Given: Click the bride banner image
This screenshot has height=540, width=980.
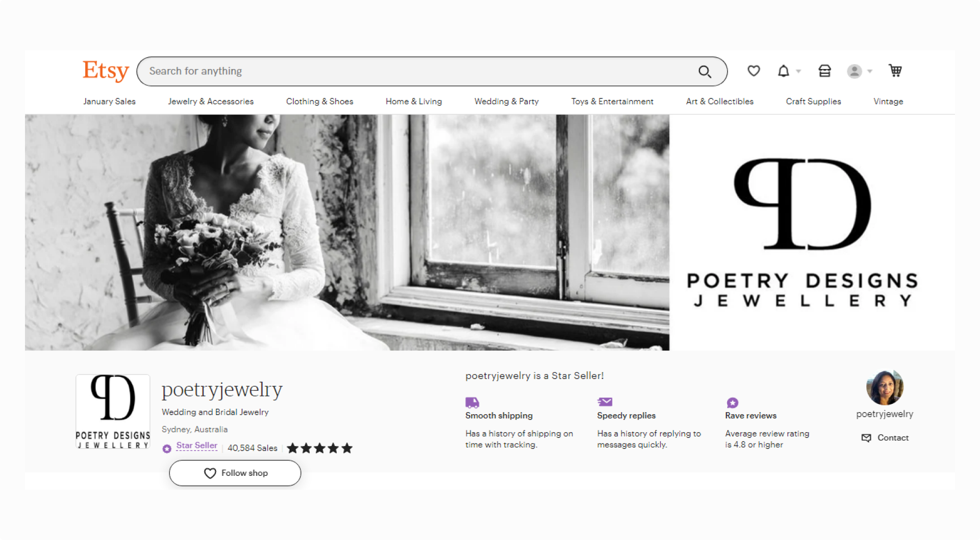Looking at the screenshot, I should click(x=347, y=233).
